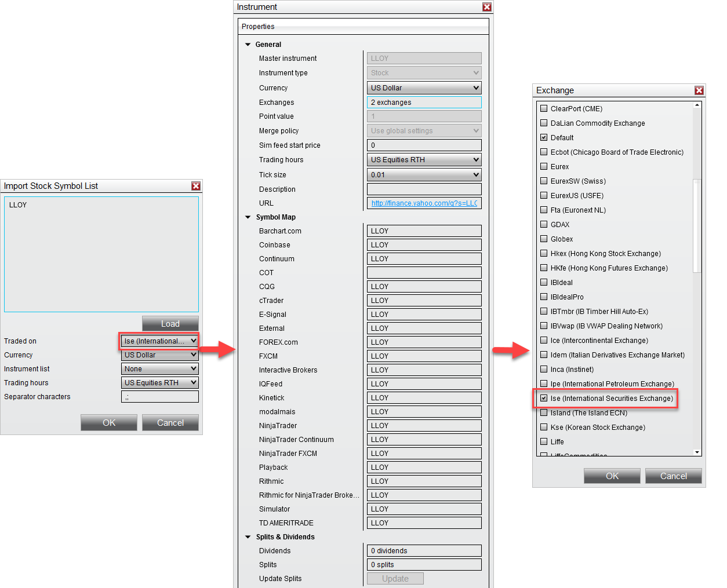Click the Separator characters field
Image resolution: width=727 pixels, height=588 pixels.
tap(160, 397)
